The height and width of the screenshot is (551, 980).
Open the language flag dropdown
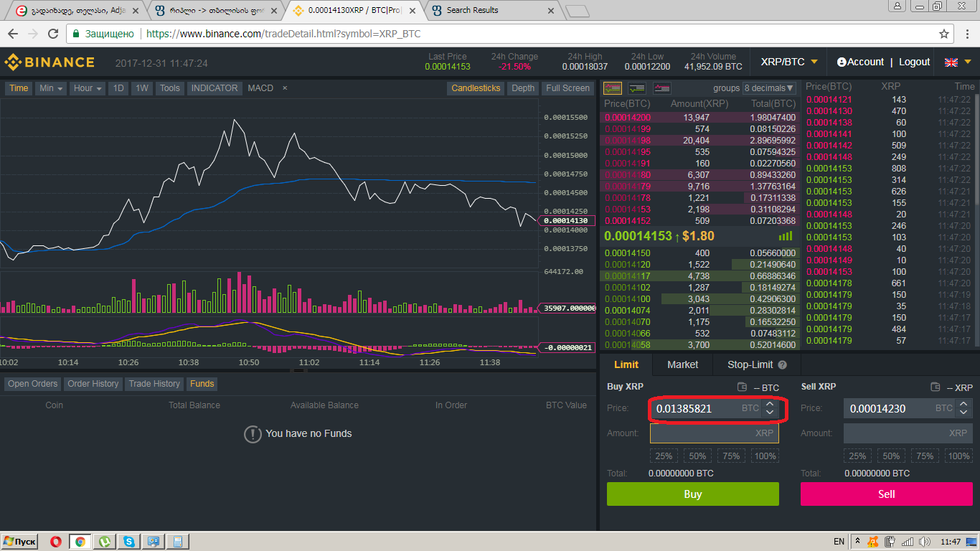957,62
